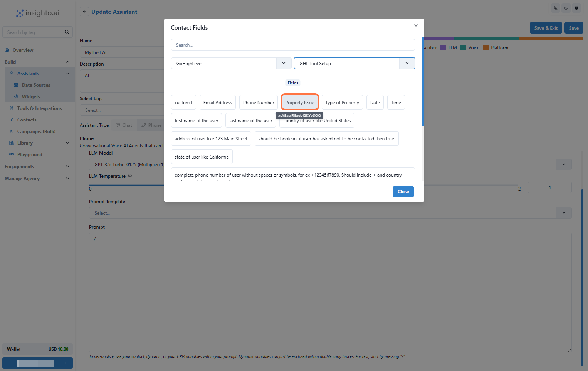
Task: Click the Save button
Action: click(574, 28)
